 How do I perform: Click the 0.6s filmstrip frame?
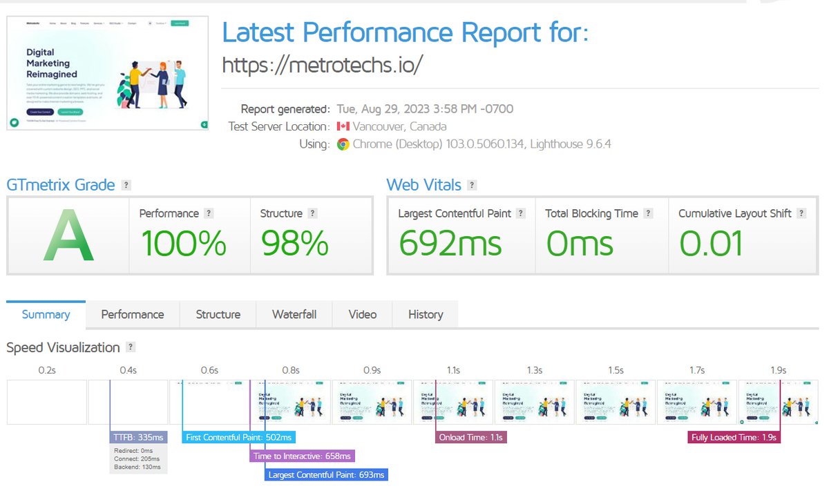click(209, 402)
